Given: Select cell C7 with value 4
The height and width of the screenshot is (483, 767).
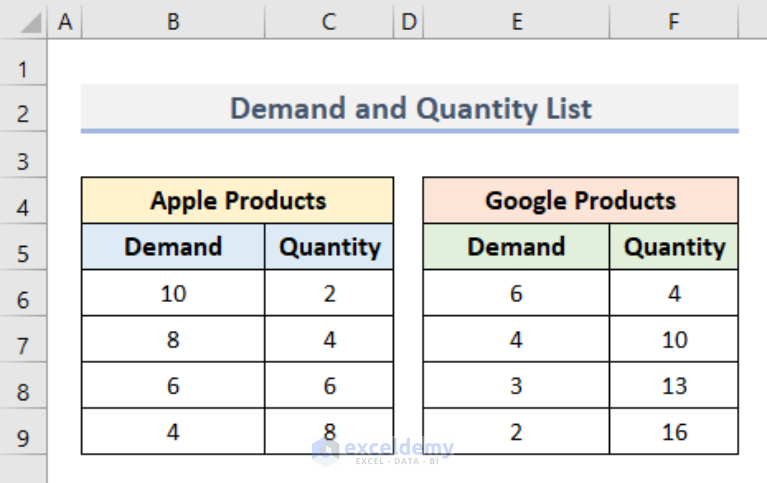Looking at the screenshot, I should pyautogui.click(x=329, y=339).
